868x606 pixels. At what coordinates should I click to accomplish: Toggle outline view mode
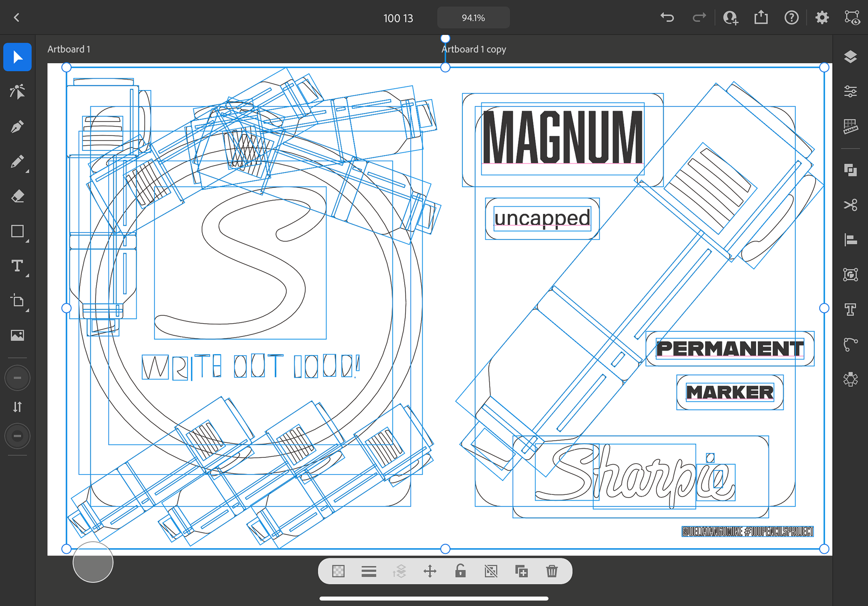(852, 18)
